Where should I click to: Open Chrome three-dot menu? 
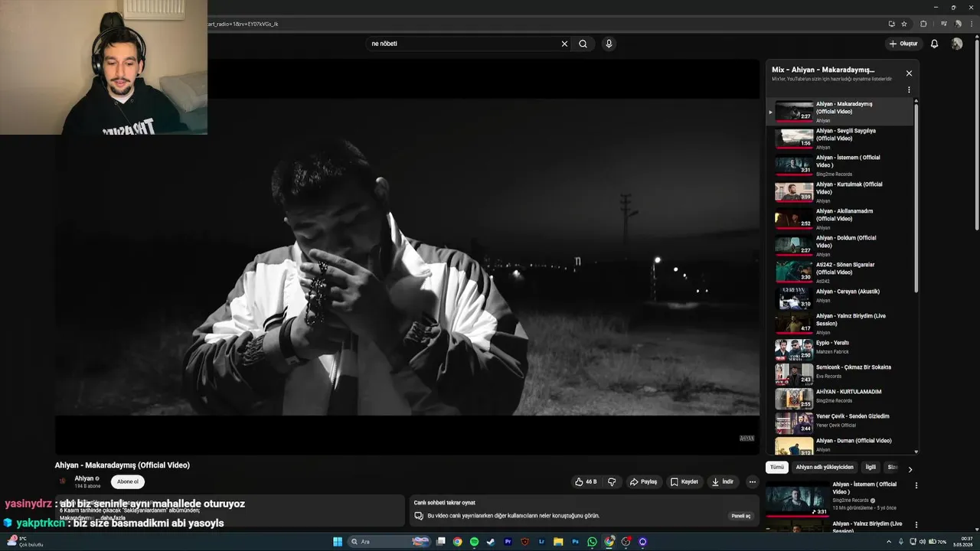coord(972,24)
